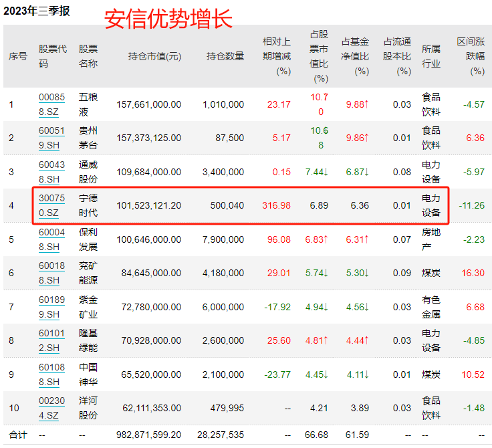Click change value 96.08

tap(279, 239)
